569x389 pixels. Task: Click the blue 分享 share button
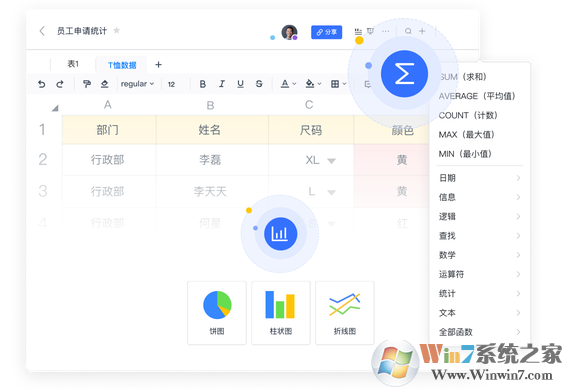(x=326, y=32)
